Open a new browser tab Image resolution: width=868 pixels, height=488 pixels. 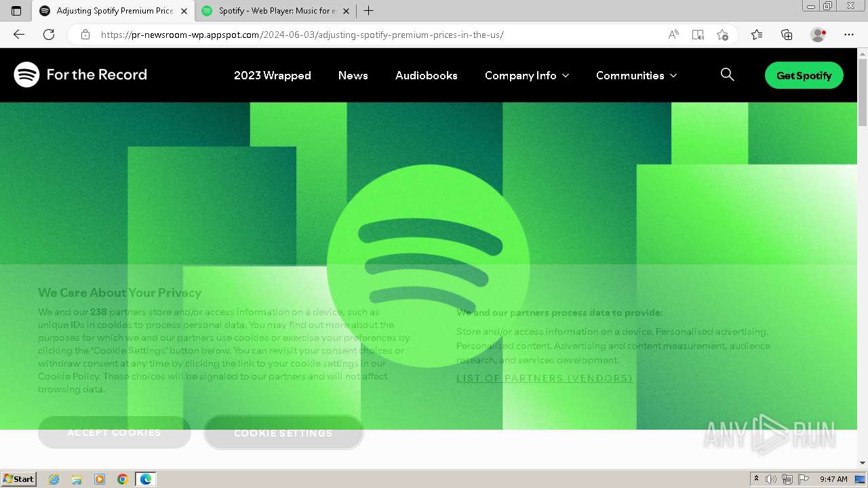click(x=368, y=11)
